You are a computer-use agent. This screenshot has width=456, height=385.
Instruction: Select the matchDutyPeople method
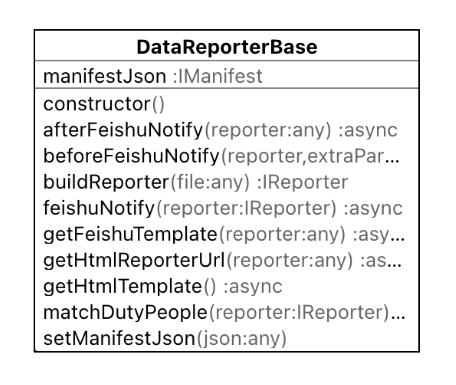pyautogui.click(x=224, y=312)
